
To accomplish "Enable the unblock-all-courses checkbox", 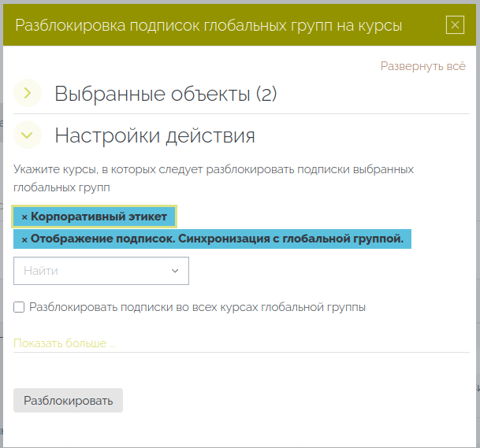I will tap(19, 307).
